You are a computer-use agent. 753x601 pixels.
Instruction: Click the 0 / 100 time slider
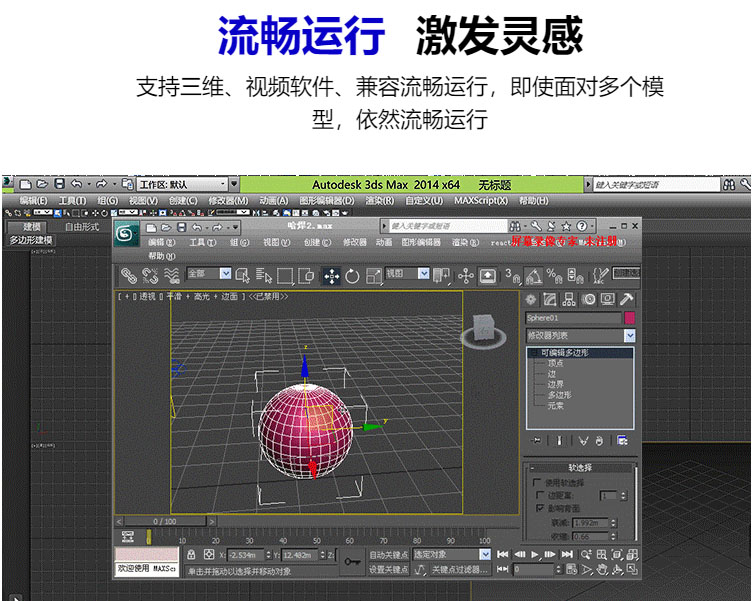165,521
